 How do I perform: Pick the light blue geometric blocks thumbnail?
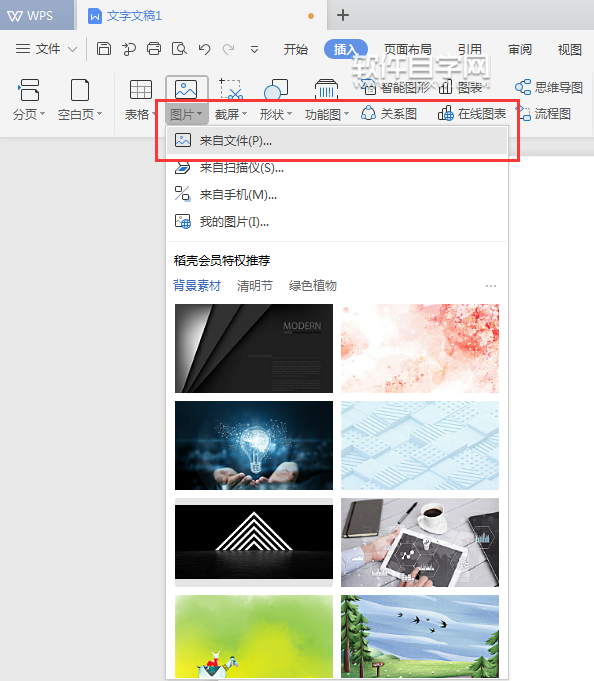click(x=420, y=446)
